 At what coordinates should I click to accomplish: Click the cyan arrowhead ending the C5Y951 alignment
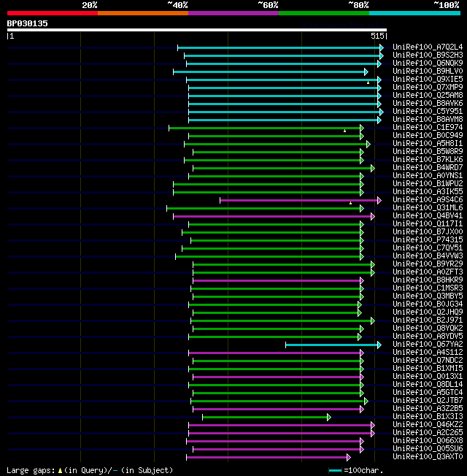click(382, 112)
